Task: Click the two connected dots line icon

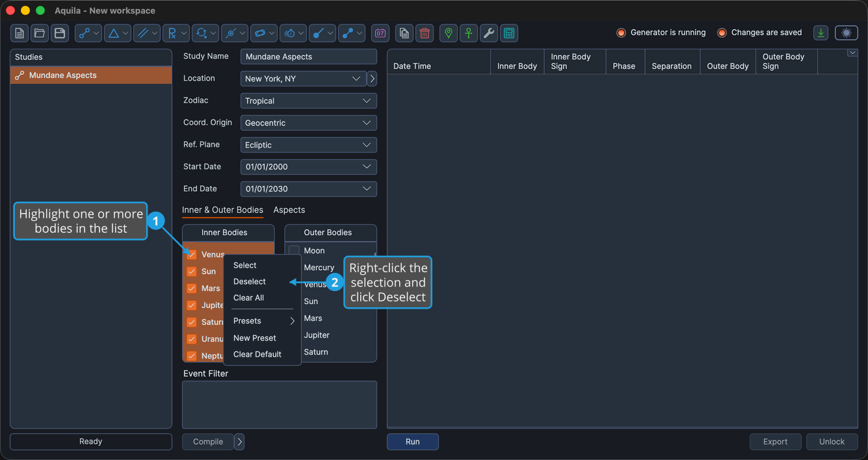Action: [x=348, y=33]
